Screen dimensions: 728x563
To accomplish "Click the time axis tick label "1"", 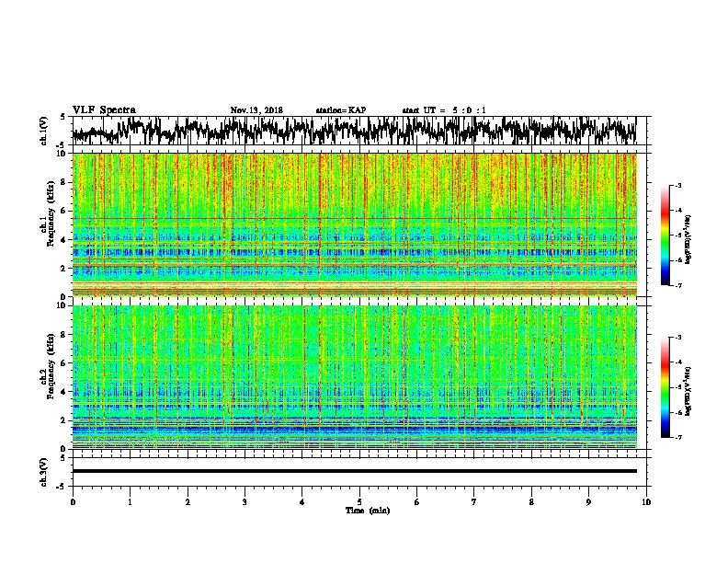I will click(x=130, y=501).
